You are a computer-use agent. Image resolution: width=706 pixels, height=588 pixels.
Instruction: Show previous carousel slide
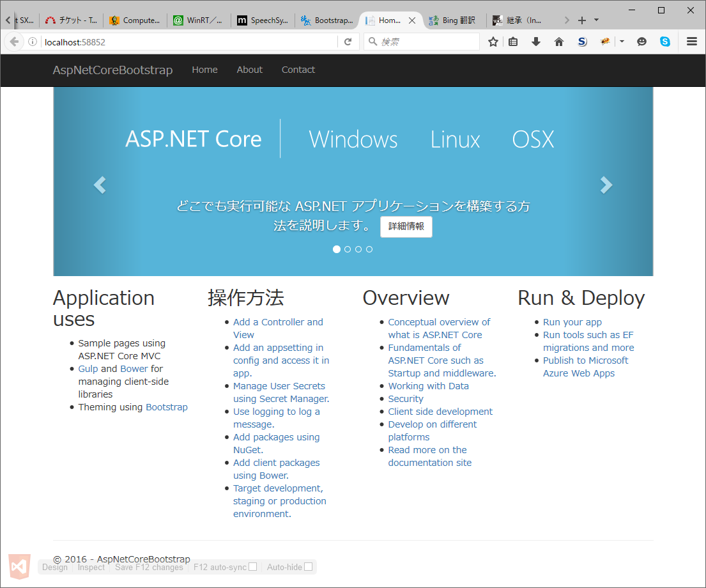[100, 185]
